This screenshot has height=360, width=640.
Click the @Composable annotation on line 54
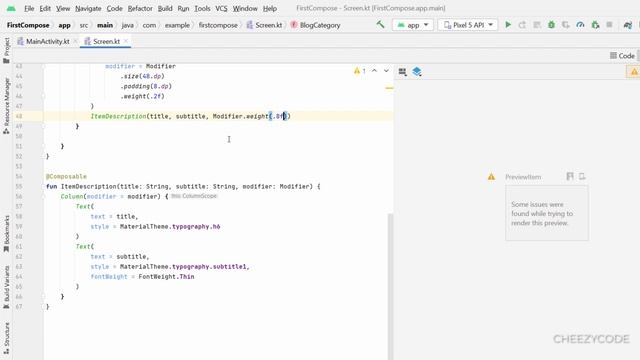tap(66, 176)
